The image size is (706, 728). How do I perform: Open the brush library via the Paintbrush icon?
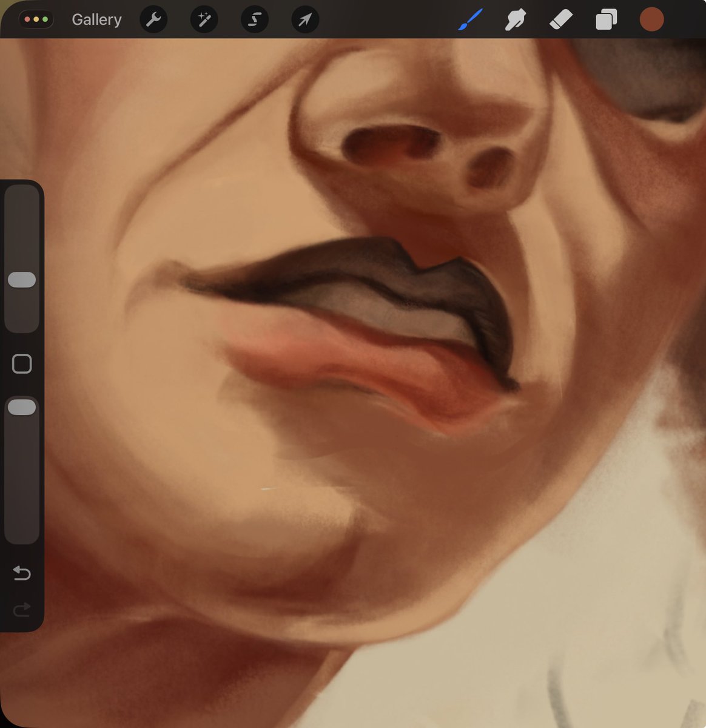click(470, 19)
